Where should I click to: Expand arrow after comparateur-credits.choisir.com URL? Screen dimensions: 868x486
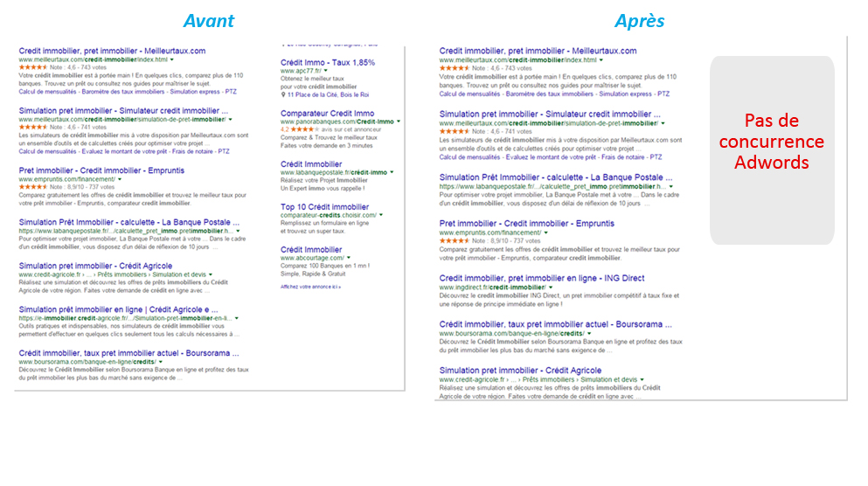(381, 215)
